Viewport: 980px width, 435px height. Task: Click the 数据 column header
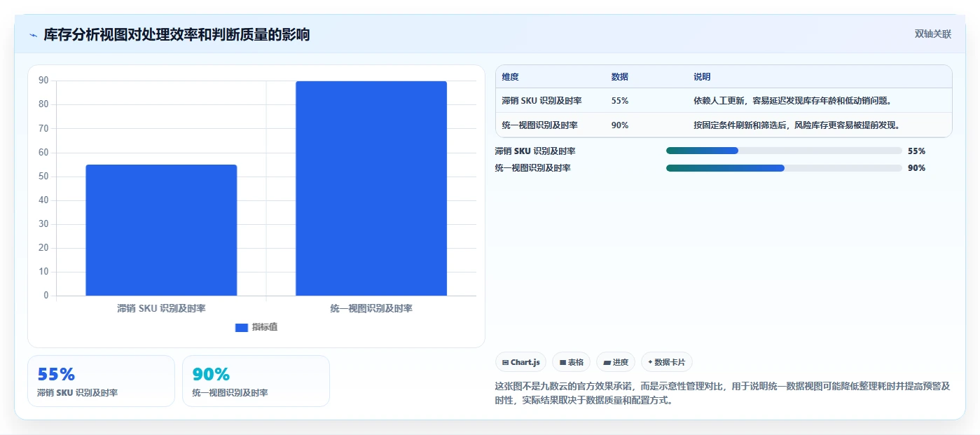point(619,77)
